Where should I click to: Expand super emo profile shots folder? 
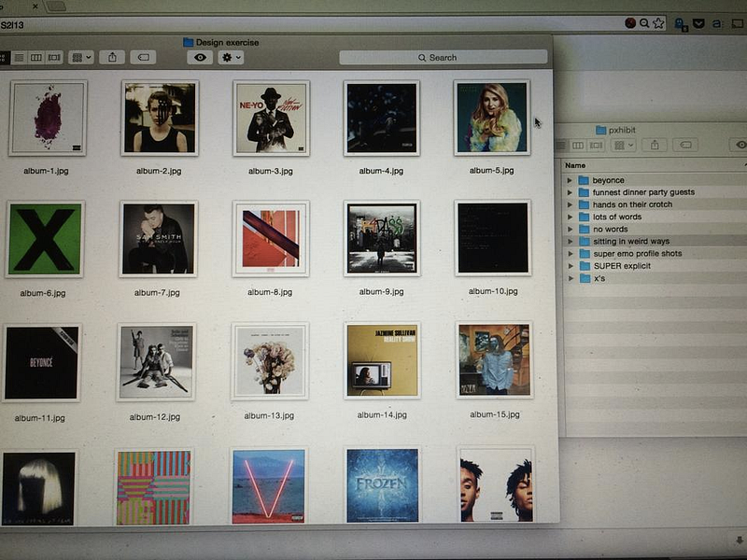pyautogui.click(x=571, y=254)
